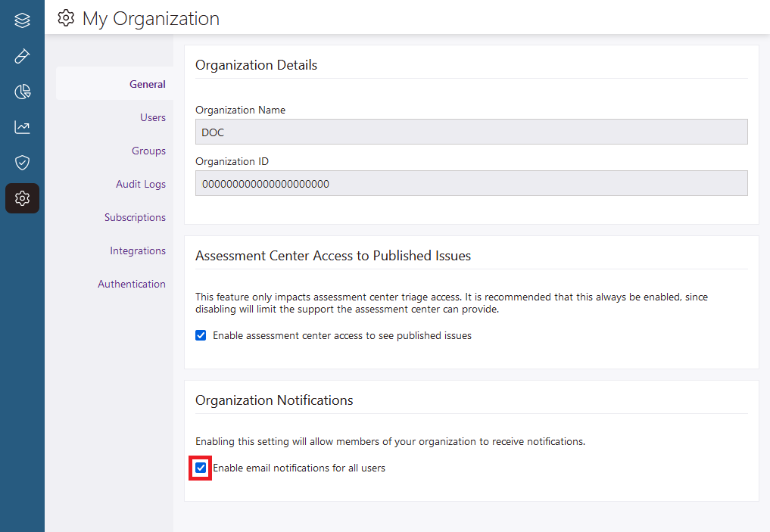Open the projects icon in the sidebar
The height and width of the screenshot is (532, 770).
pyautogui.click(x=21, y=20)
